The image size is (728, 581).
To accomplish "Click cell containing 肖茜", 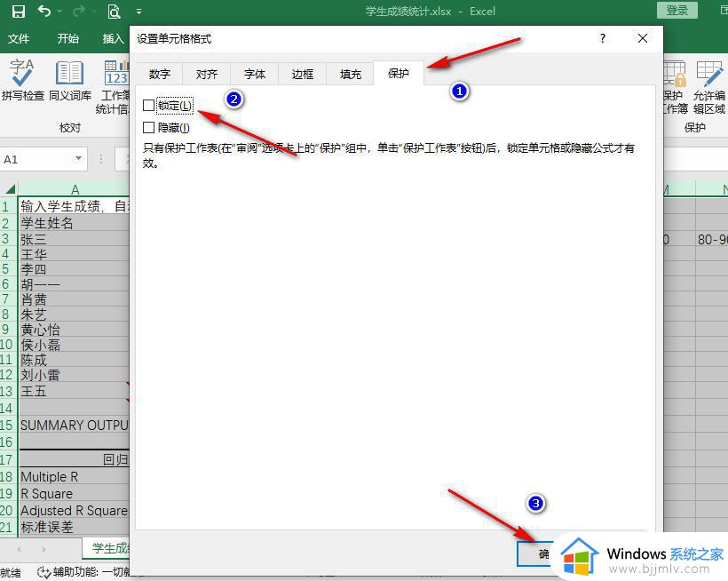I will point(75,299).
